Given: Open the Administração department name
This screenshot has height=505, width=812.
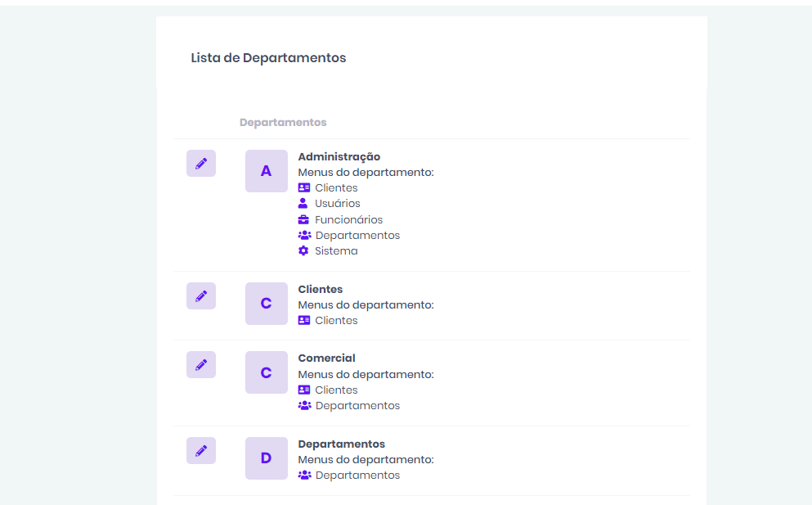Looking at the screenshot, I should tap(339, 156).
